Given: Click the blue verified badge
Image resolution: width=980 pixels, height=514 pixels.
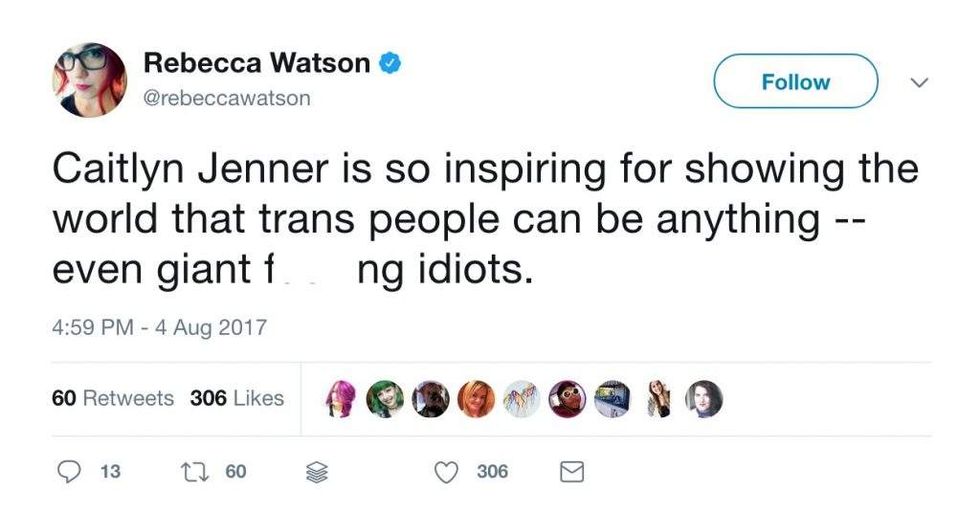Looking at the screenshot, I should coord(391,64).
